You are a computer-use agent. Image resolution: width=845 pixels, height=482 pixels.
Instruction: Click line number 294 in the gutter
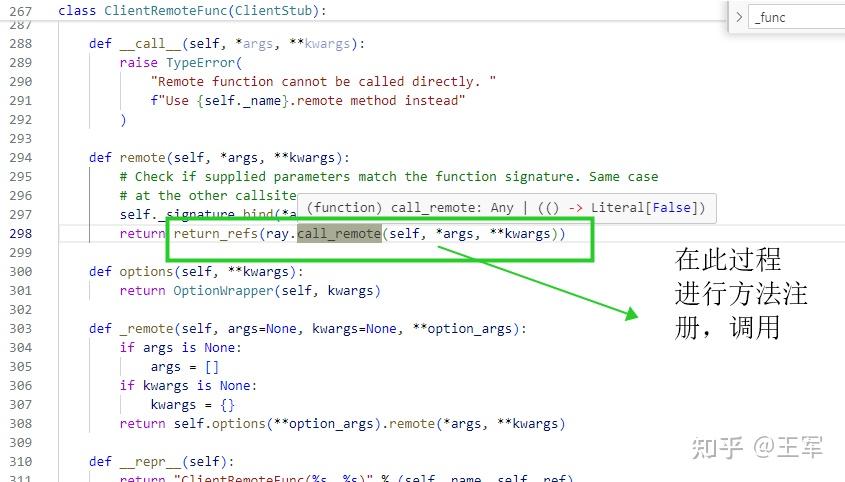point(20,157)
